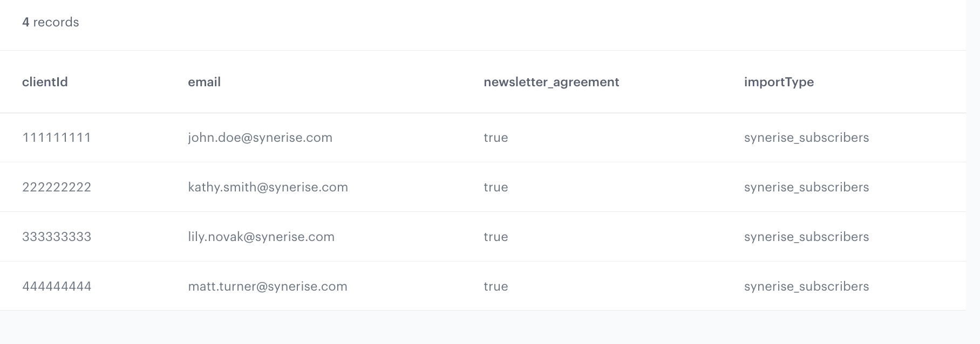Click the clientId column header

tap(45, 82)
